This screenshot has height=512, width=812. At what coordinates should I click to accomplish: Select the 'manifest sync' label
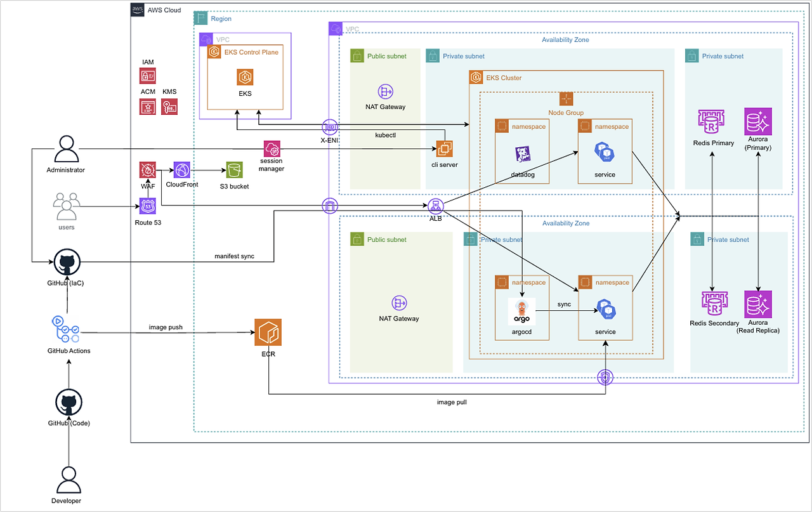pyautogui.click(x=234, y=256)
